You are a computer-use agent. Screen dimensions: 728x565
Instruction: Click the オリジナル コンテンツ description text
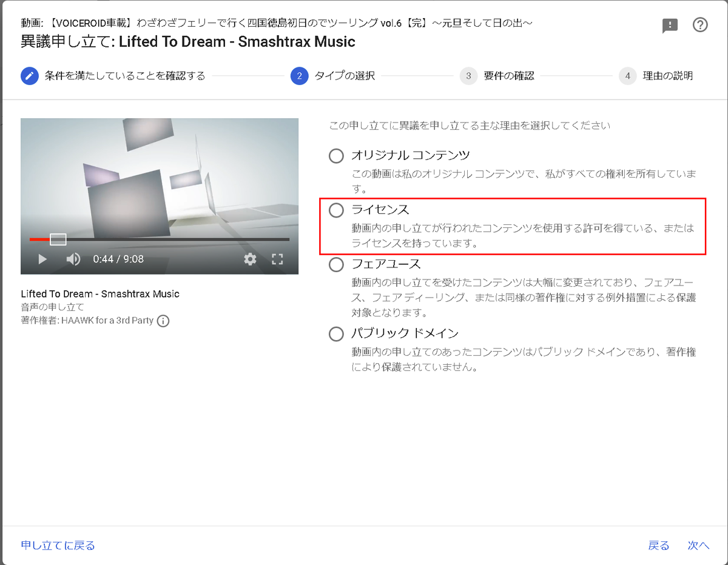(x=524, y=182)
